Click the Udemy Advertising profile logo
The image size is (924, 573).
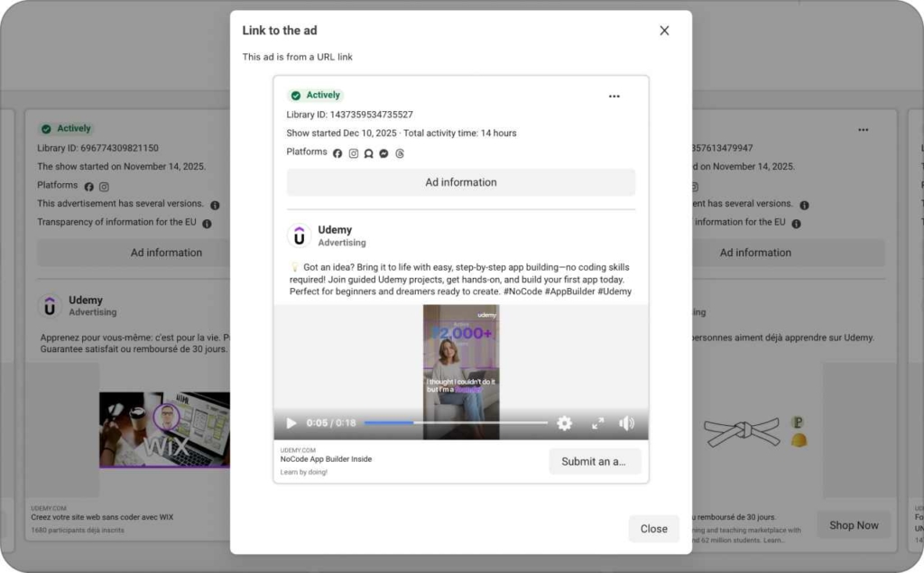coord(300,236)
